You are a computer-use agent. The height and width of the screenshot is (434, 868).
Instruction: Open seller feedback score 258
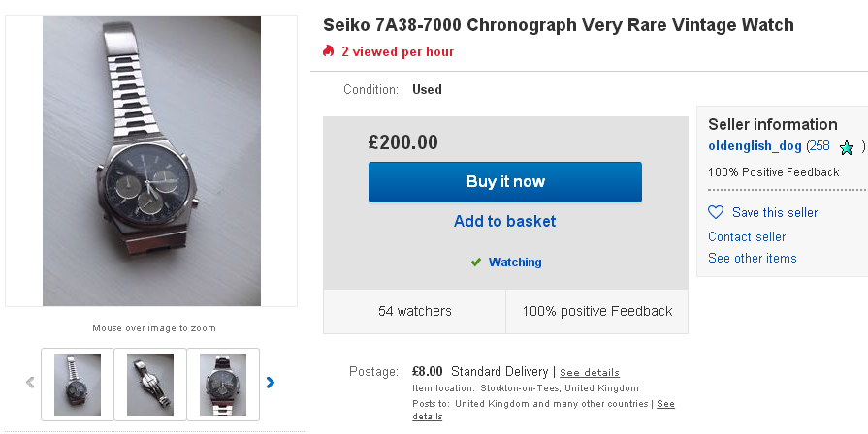(819, 145)
